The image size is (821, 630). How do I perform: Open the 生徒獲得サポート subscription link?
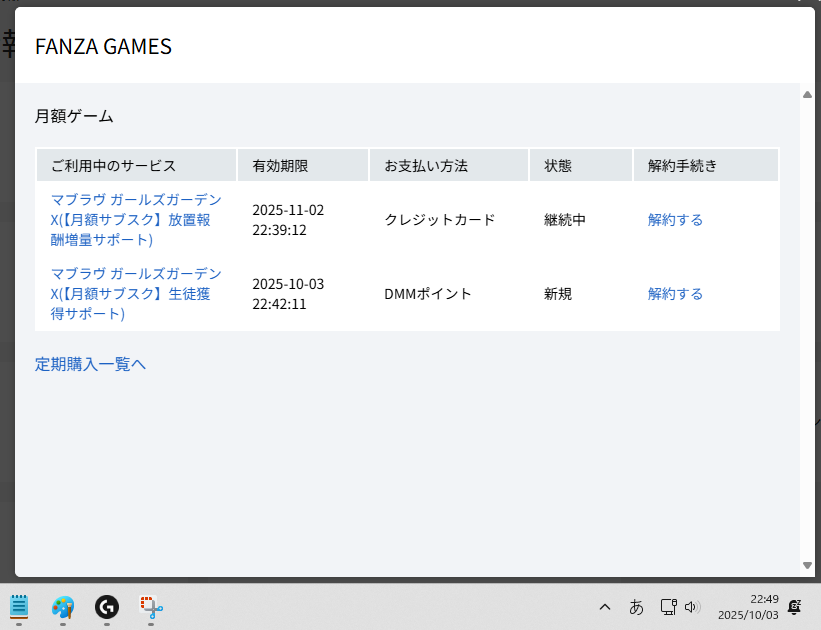click(x=136, y=294)
